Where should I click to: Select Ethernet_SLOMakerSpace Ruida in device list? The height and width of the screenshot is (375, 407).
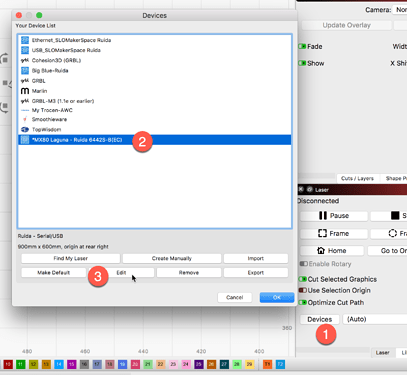click(155, 40)
